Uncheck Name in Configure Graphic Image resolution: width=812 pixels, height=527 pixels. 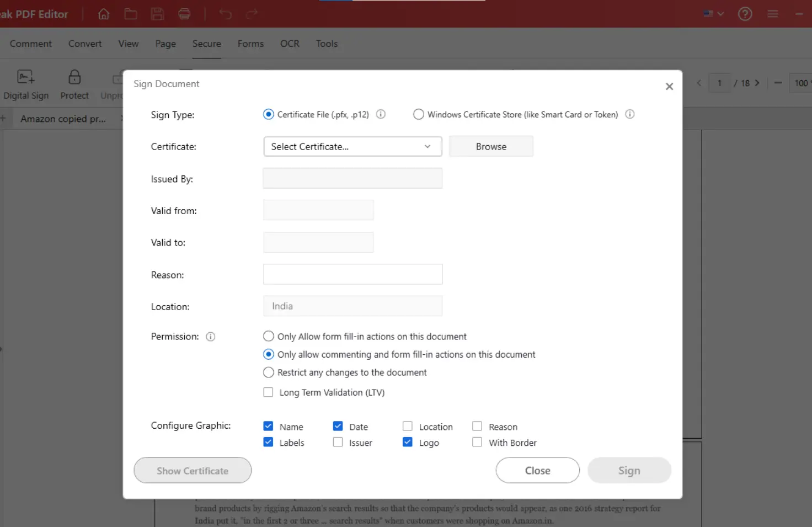click(x=269, y=426)
